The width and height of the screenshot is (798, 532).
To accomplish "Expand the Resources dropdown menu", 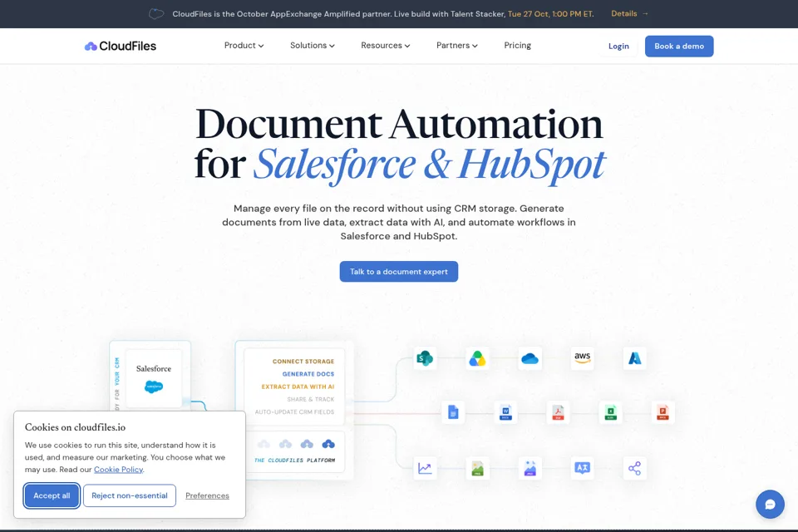I will pyautogui.click(x=385, y=46).
